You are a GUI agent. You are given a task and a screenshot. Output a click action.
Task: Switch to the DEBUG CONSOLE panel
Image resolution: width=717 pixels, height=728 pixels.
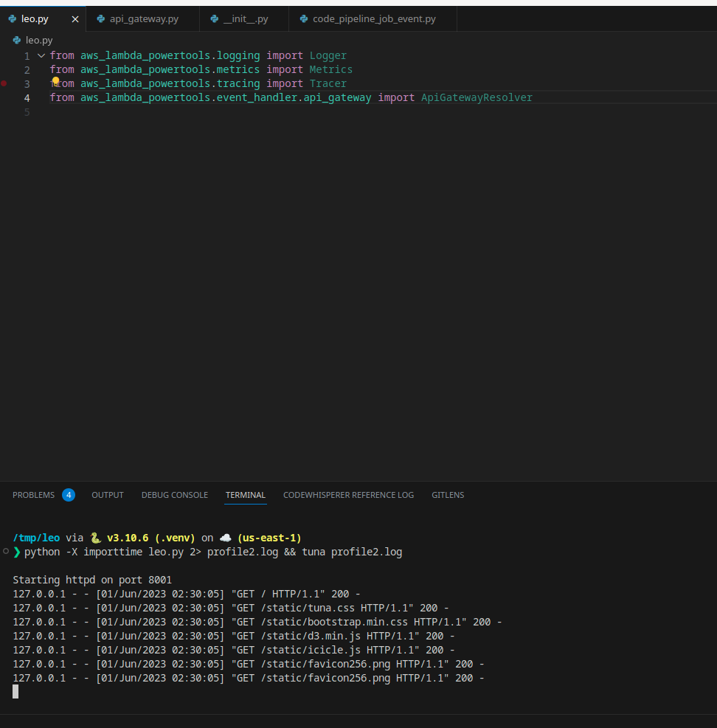click(x=174, y=495)
